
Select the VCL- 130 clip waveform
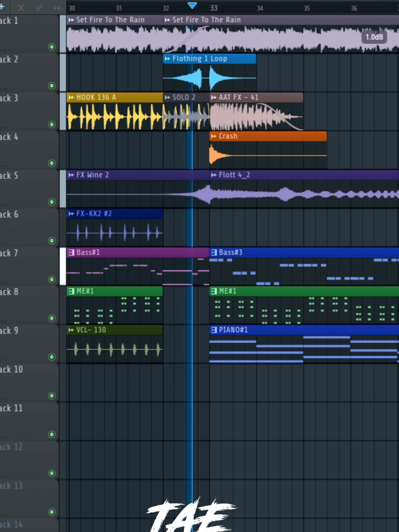[115, 349]
